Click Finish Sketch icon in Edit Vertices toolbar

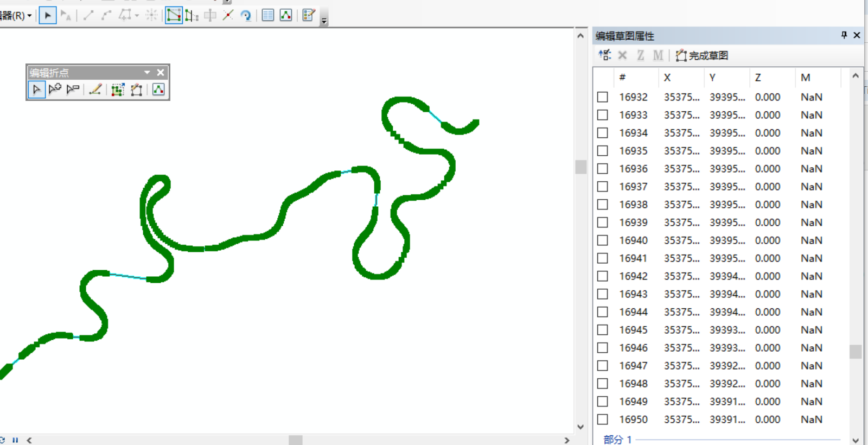[136, 90]
